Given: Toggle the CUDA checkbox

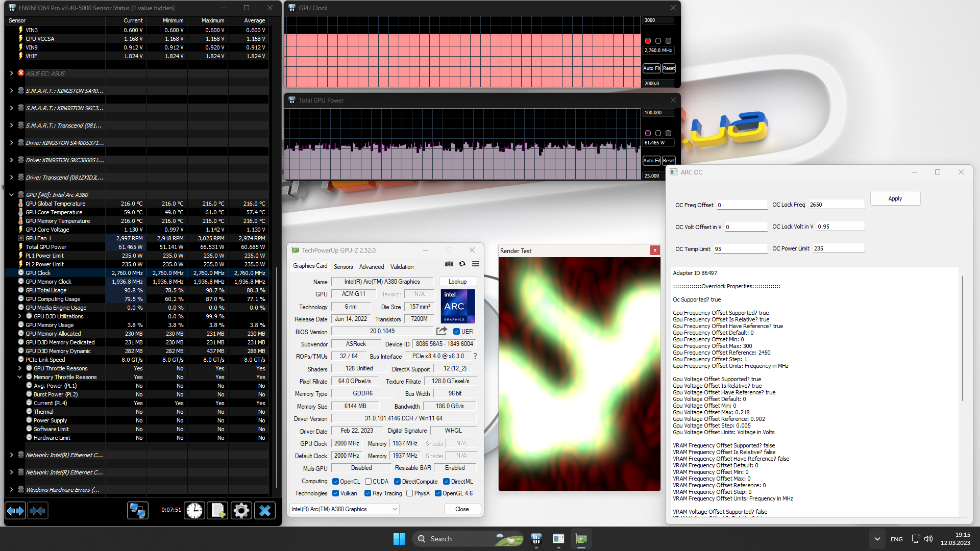Looking at the screenshot, I should (368, 482).
